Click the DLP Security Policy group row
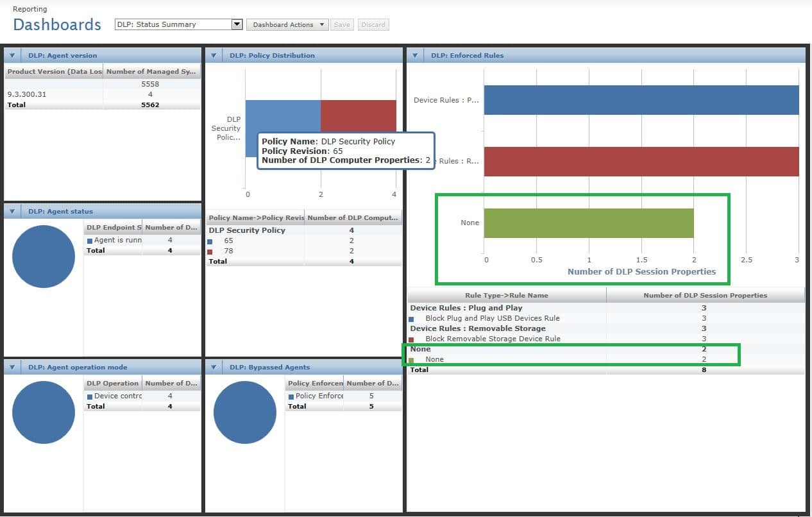The width and height of the screenshot is (812, 517). 304,230
